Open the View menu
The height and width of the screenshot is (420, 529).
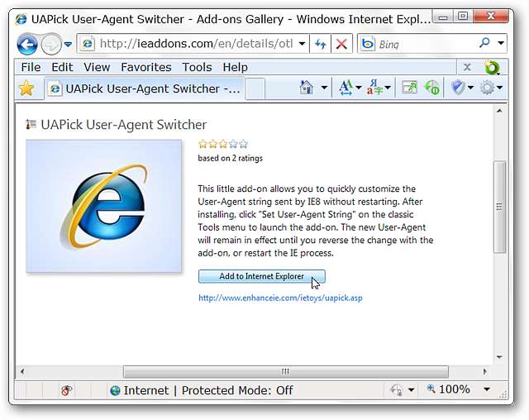(x=97, y=67)
